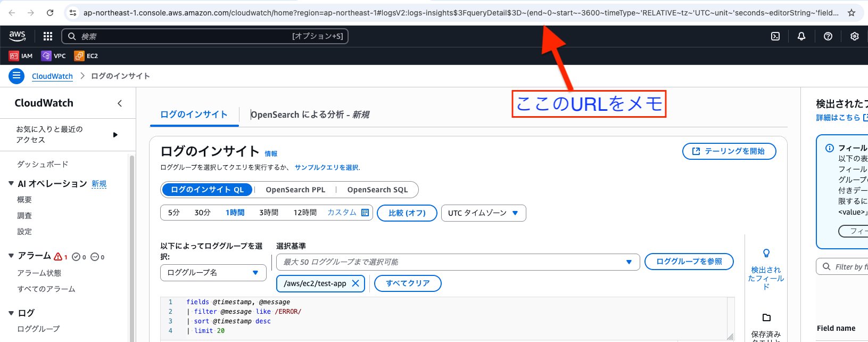Viewport: 868px width, 342px height.
Task: Set time range to 5分
Action: pos(174,213)
